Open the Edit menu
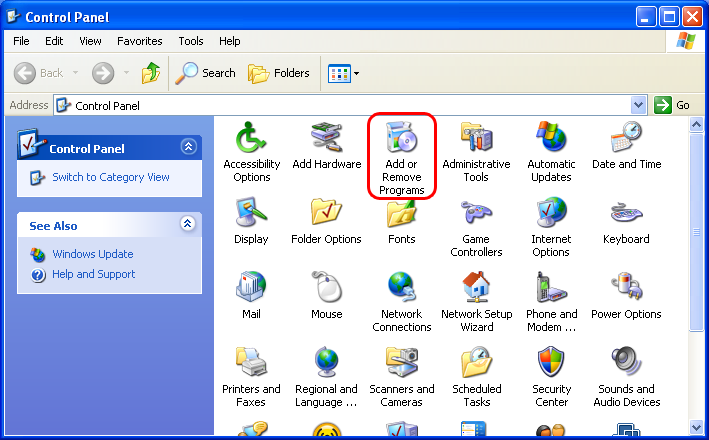The height and width of the screenshot is (440, 709). pyautogui.click(x=54, y=41)
